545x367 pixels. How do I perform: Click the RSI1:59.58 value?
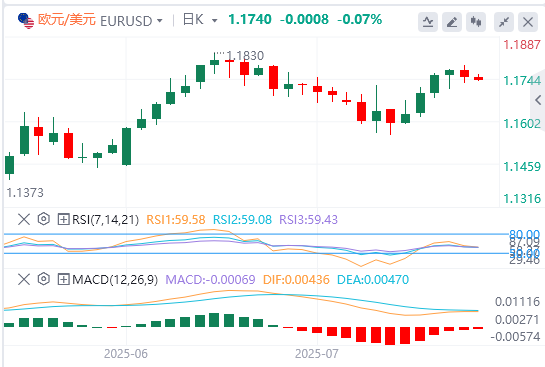176,220
